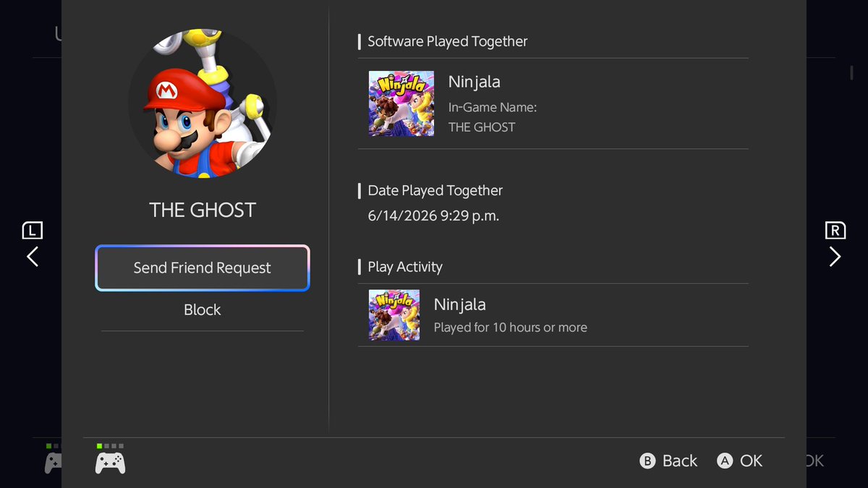Click the date 6/14/2026 9:29 p.m.
This screenshot has height=488, width=868.
[x=434, y=215]
